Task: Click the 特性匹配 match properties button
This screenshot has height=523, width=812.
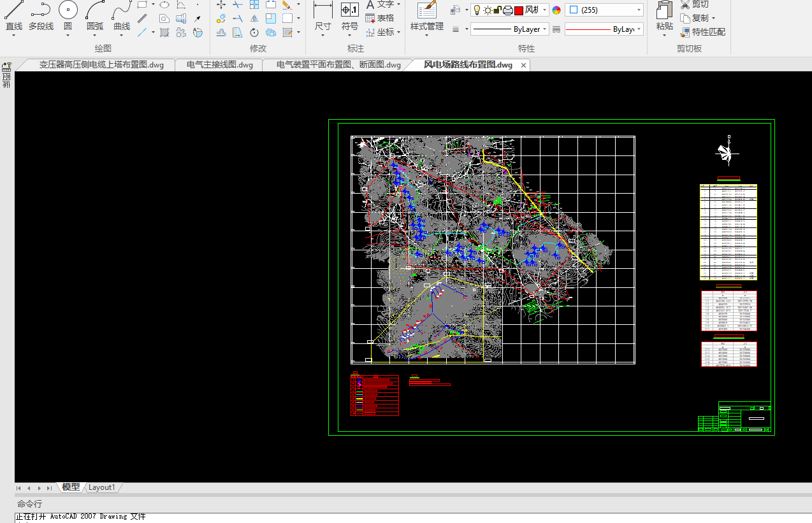Action: 702,32
